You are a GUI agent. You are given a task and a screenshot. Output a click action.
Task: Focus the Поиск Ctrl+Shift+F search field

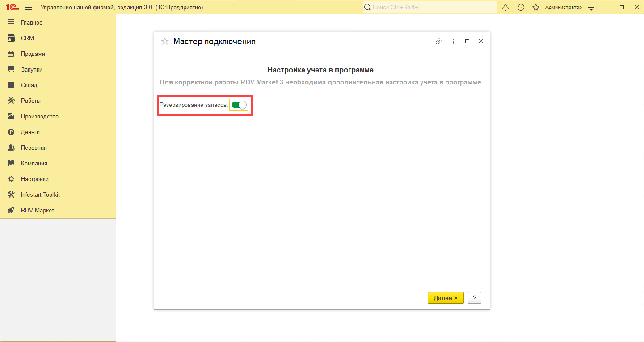pos(430,7)
